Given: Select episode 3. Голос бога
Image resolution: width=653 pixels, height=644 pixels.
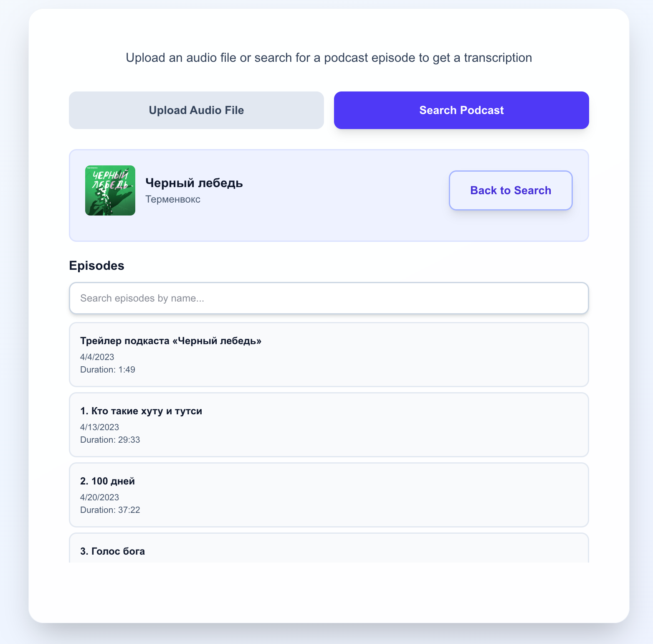Looking at the screenshot, I should coord(112,551).
